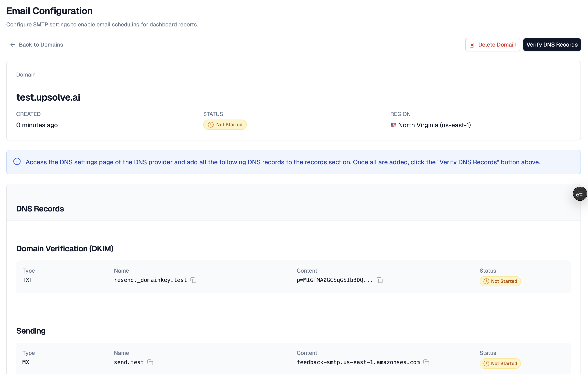Click the truncated DKIM content text

pyautogui.click(x=334, y=280)
